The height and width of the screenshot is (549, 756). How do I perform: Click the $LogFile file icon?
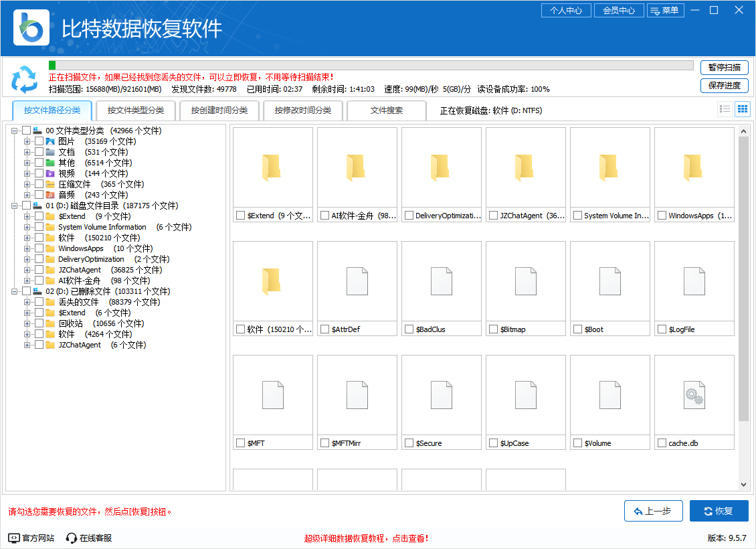click(x=694, y=281)
